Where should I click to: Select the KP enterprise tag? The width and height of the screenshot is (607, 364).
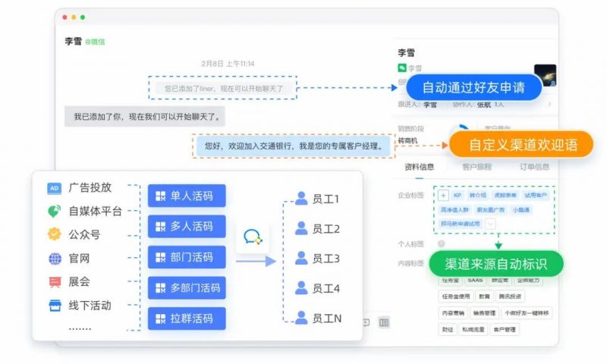click(x=458, y=196)
